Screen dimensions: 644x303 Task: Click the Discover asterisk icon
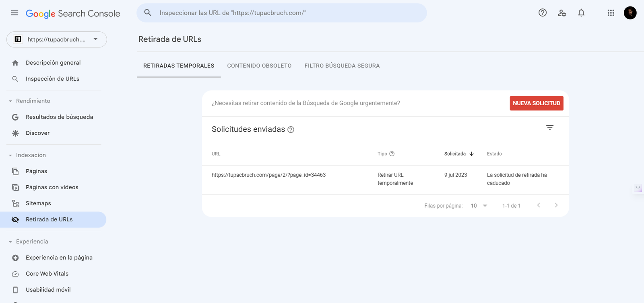(15, 133)
